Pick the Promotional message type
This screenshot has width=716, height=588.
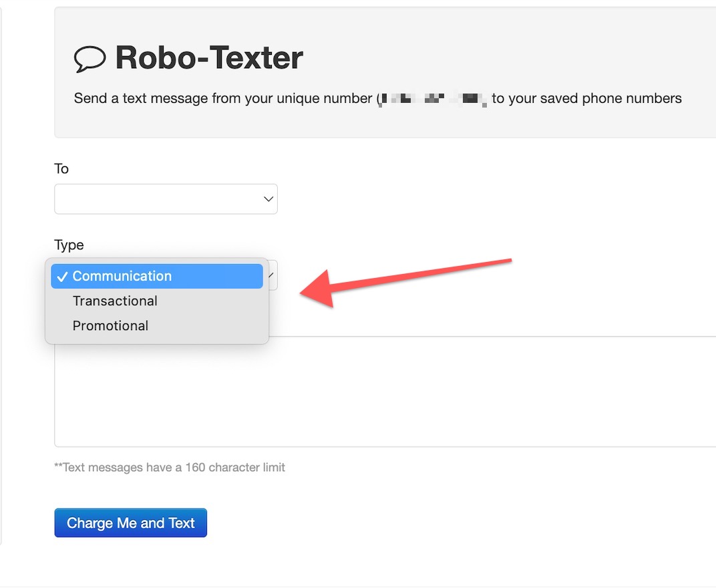pyautogui.click(x=157, y=325)
